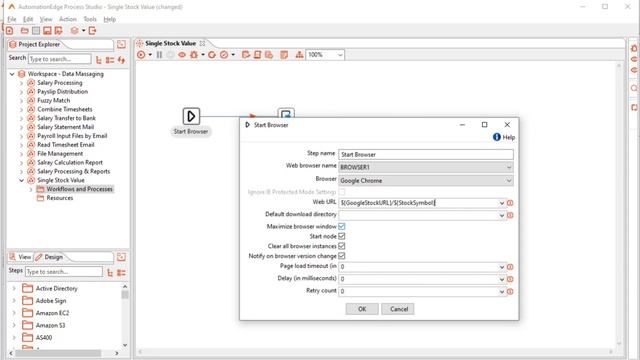Click the run workflow play icon
The height and width of the screenshot is (360, 640).
(x=141, y=55)
